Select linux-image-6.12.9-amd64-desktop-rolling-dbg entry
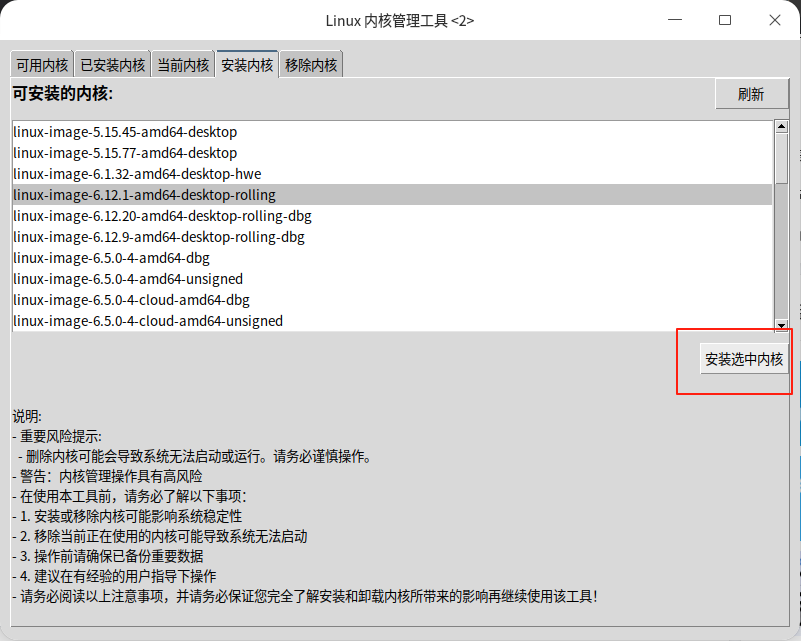The height and width of the screenshot is (641, 801). 392,236
